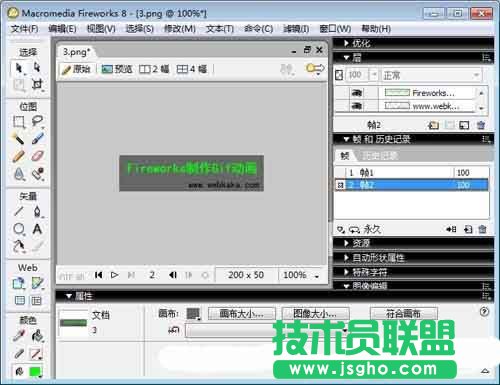
Task: Delete the selected layer with trash icon
Action: click(x=481, y=125)
